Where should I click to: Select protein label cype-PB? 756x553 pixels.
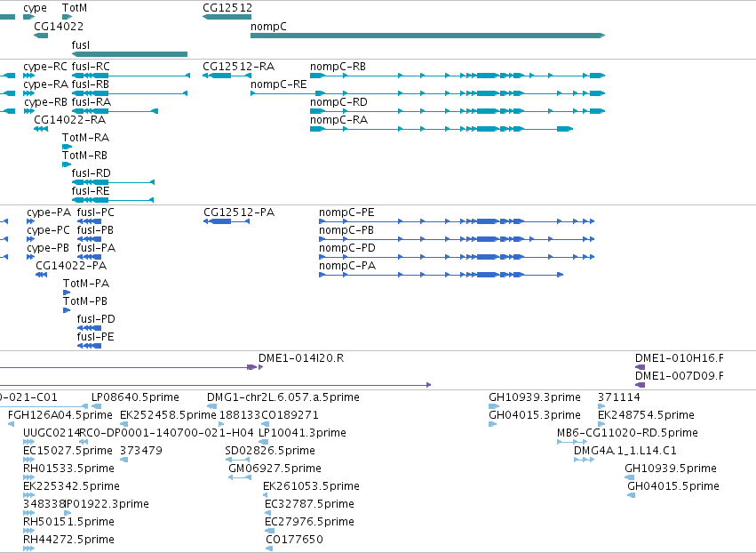(x=48, y=249)
